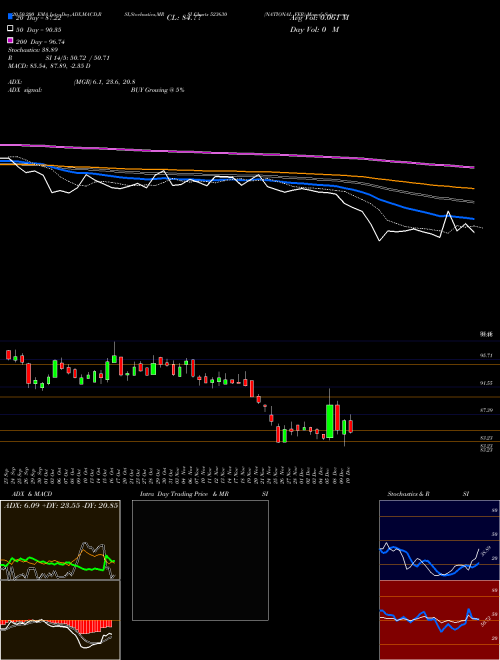Click the magenta 200-day moving average line

236,154
